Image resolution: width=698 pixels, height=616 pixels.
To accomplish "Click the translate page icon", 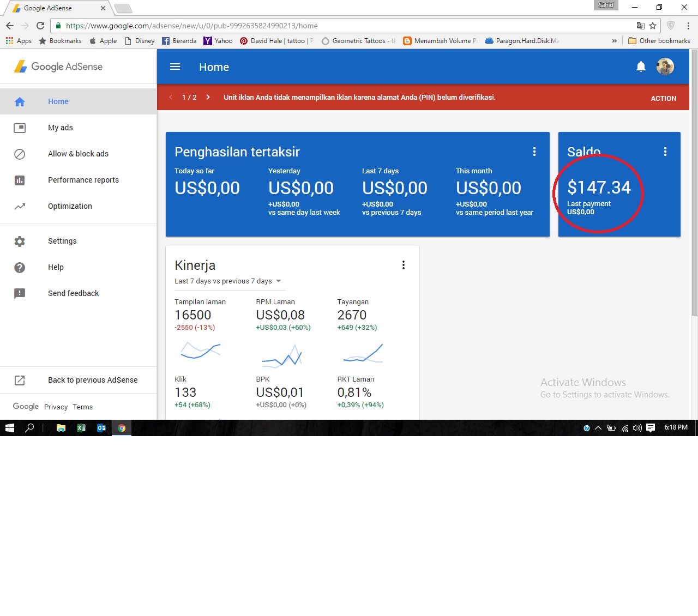I will (x=641, y=26).
